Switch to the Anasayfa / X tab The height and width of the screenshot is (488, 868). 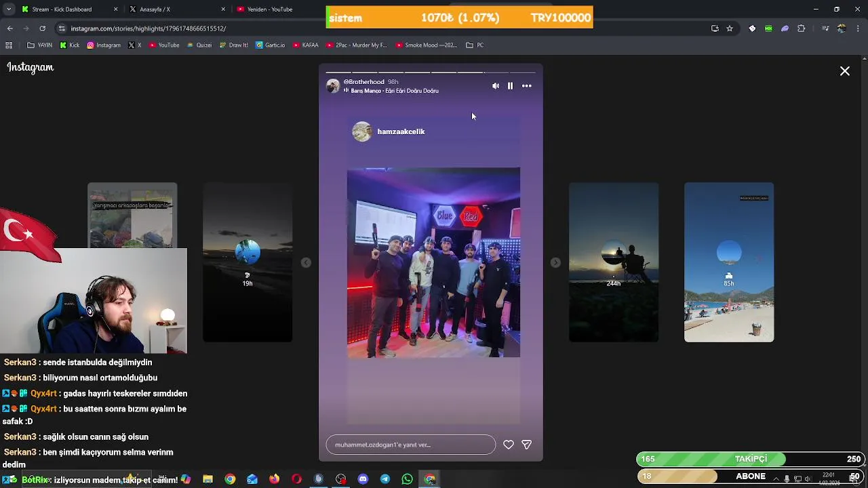(x=176, y=9)
